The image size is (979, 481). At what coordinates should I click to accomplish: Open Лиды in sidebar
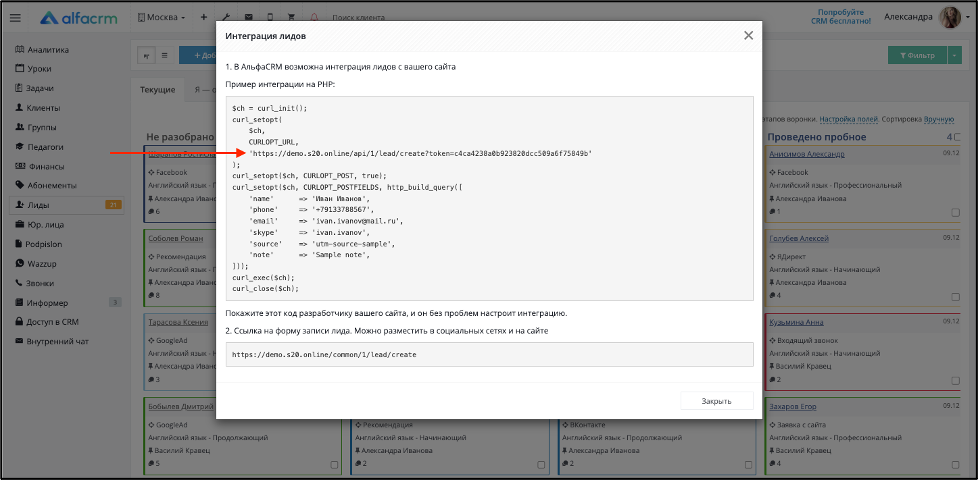(x=67, y=205)
